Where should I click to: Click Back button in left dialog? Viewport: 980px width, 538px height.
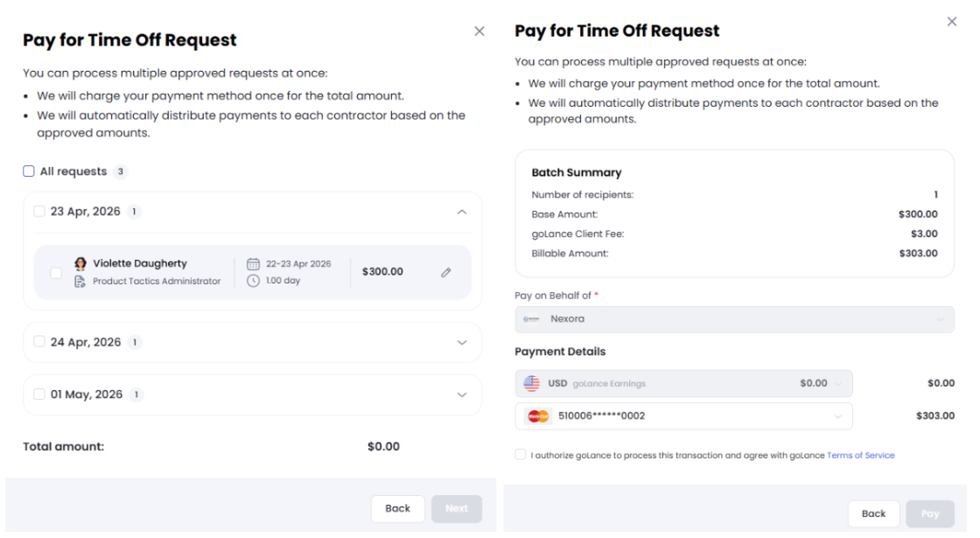[397, 508]
